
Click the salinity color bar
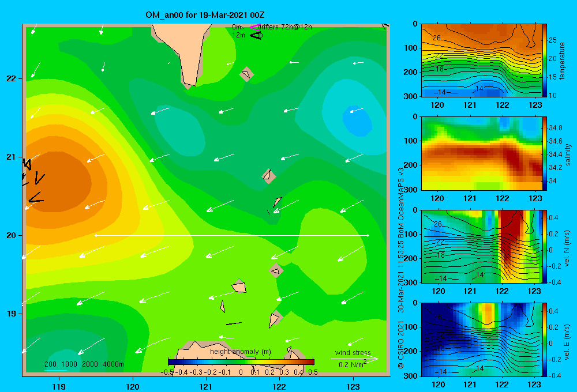pos(545,153)
